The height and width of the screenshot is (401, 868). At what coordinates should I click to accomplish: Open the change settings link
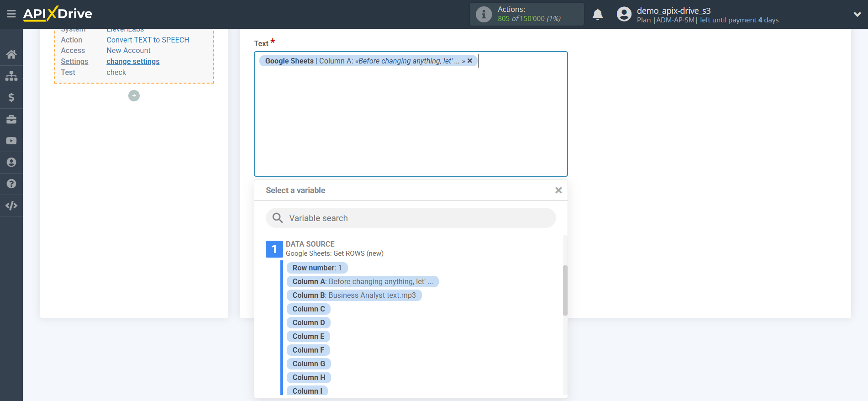[133, 61]
